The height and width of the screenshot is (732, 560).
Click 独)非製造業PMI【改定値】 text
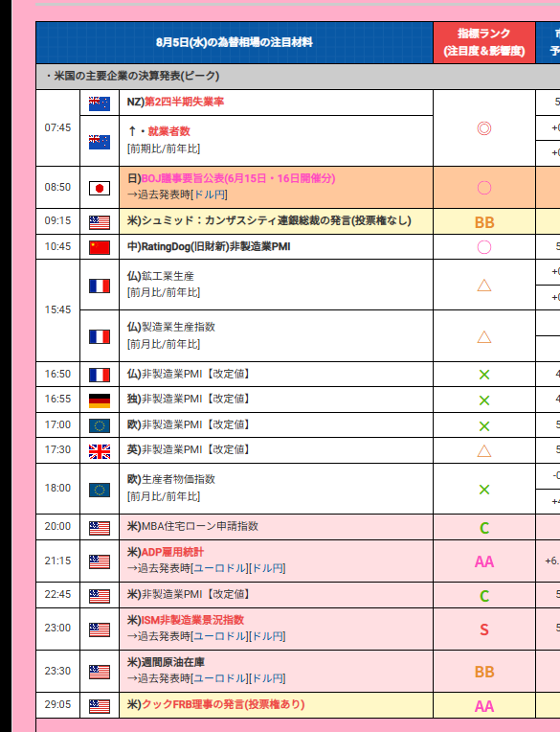click(x=189, y=399)
